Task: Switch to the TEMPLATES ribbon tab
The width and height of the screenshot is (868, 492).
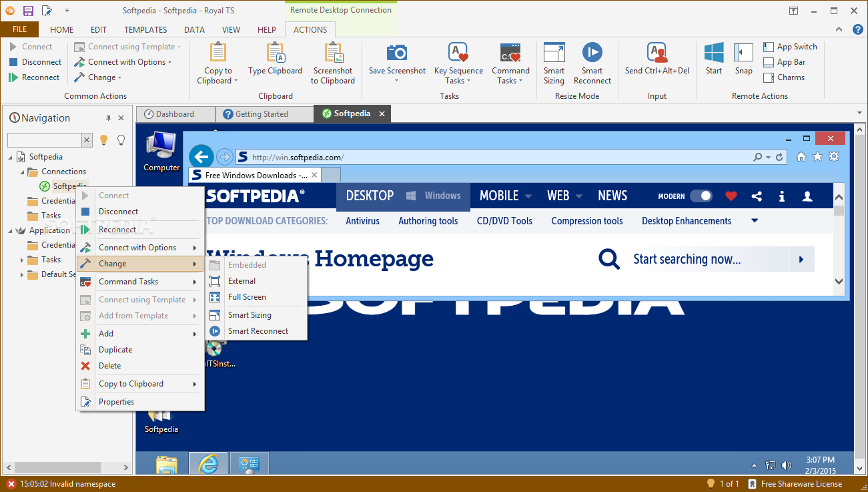Action: (145, 29)
